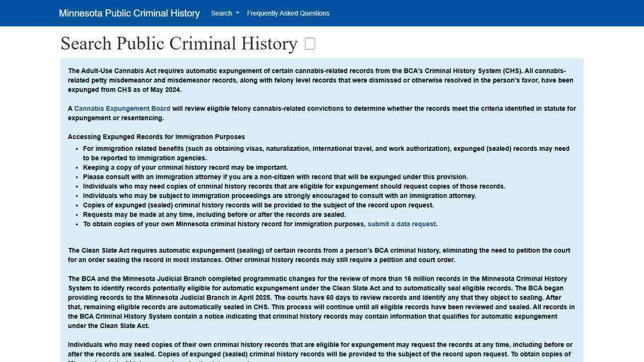
Task: Expand the caret arrow next to Search
Action: pyautogui.click(x=238, y=13)
